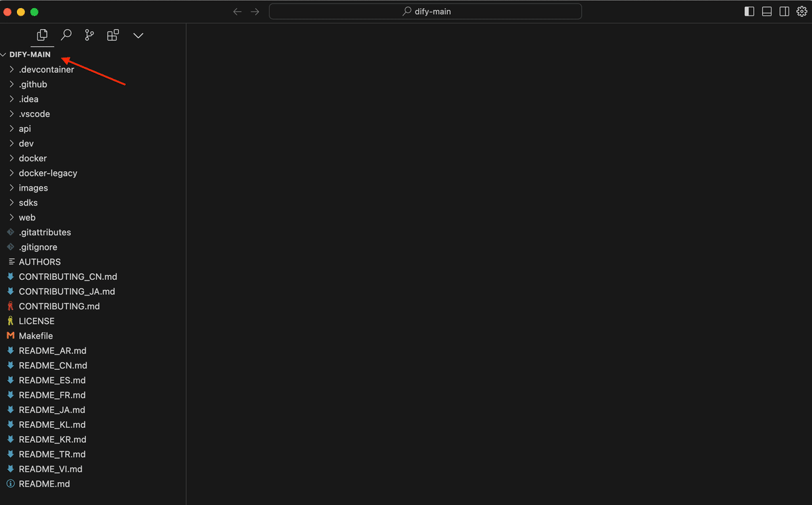Toggle the secondary sidebar visibility
The image size is (812, 505).
785,11
